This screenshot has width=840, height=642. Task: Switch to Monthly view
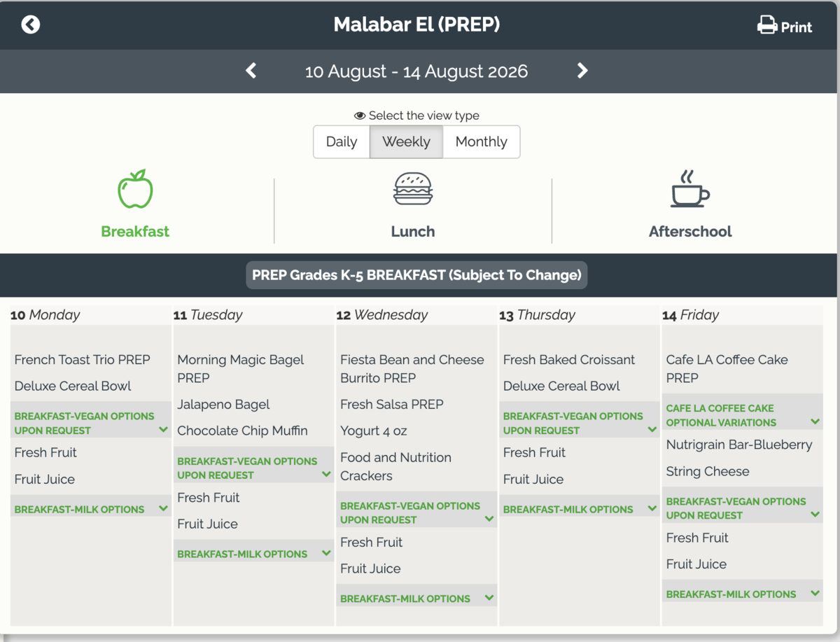[482, 142]
